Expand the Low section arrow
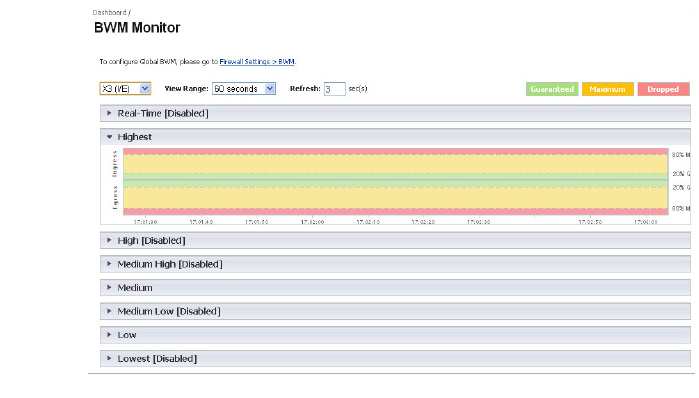699x398 pixels. [x=109, y=335]
